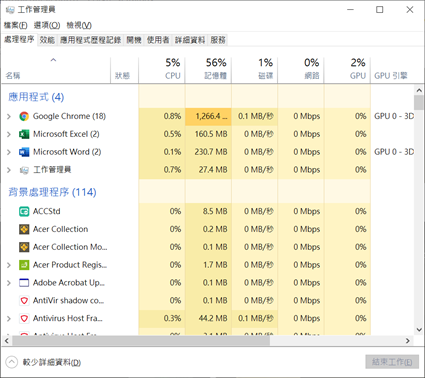Click Word's 230.7 MB memory cell
The height and width of the screenshot is (378, 425).
[208, 152]
